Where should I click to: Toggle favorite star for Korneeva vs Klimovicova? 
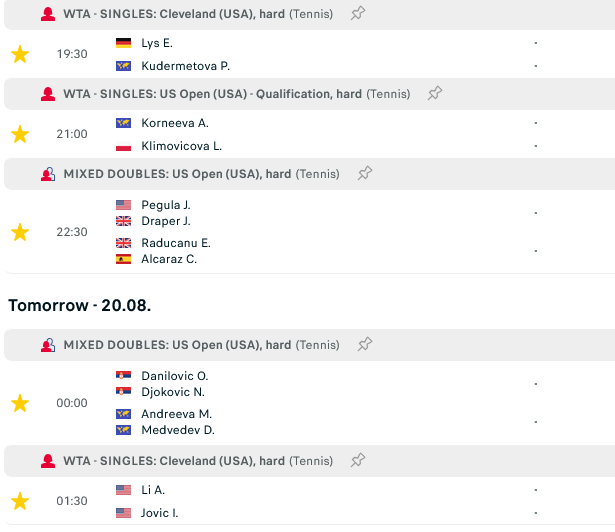[x=20, y=134]
